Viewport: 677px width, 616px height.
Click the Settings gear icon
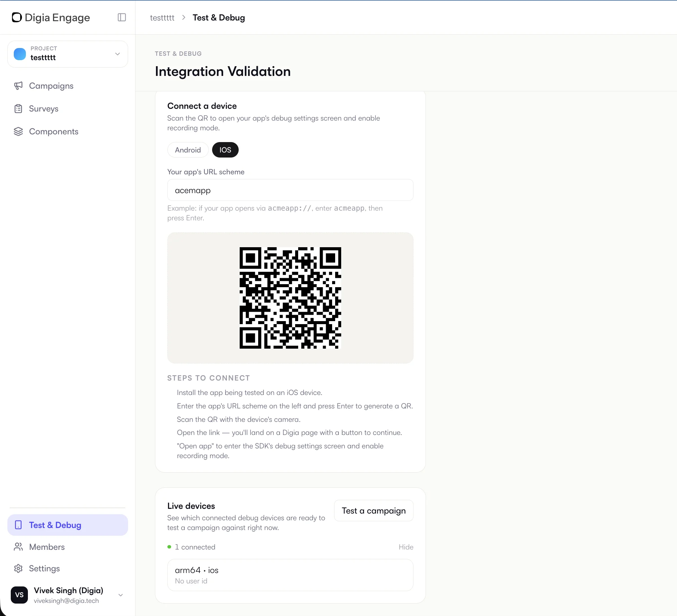point(18,568)
